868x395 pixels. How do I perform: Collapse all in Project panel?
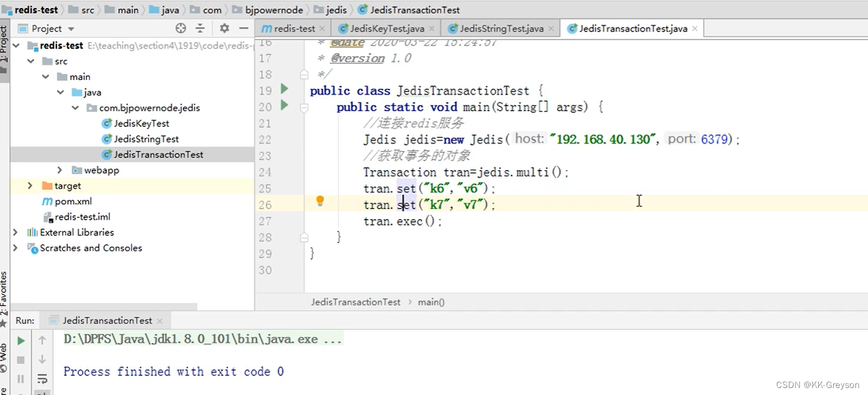[200, 28]
